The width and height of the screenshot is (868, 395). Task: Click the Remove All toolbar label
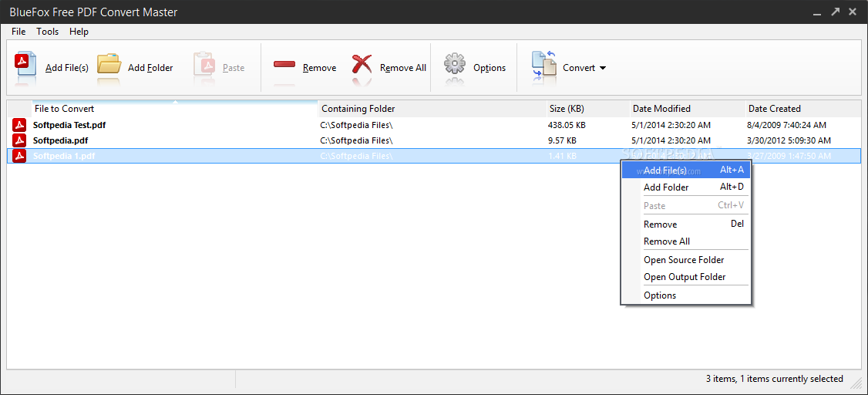pyautogui.click(x=403, y=68)
